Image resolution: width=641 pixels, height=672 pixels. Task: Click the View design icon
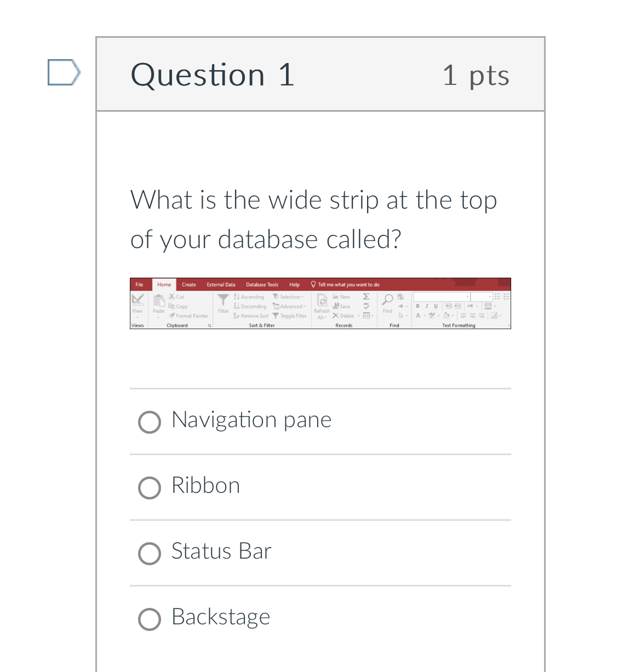138,300
